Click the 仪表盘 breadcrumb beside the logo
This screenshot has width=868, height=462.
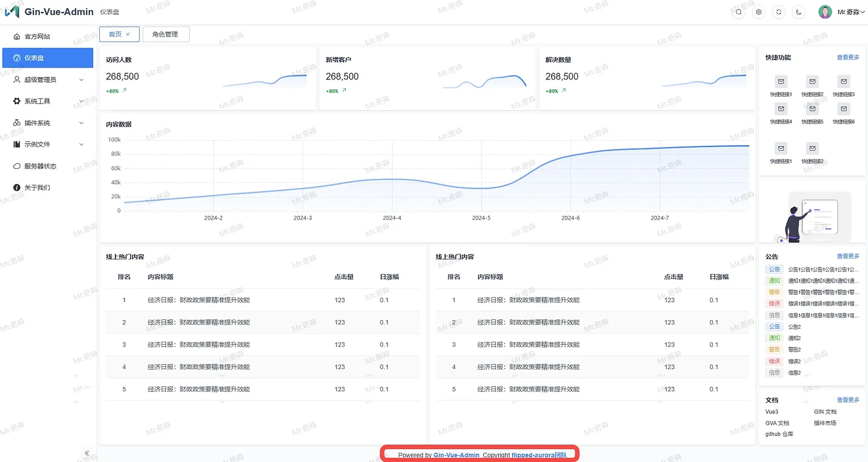point(109,12)
